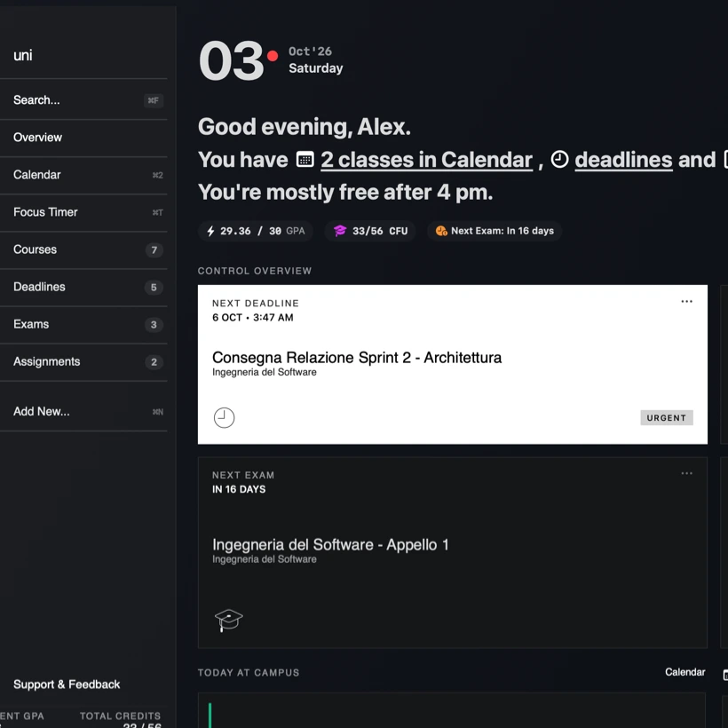Viewport: 728px width, 728px height.
Task: Follow the '2 classes in Calendar' link
Action: pos(427,160)
